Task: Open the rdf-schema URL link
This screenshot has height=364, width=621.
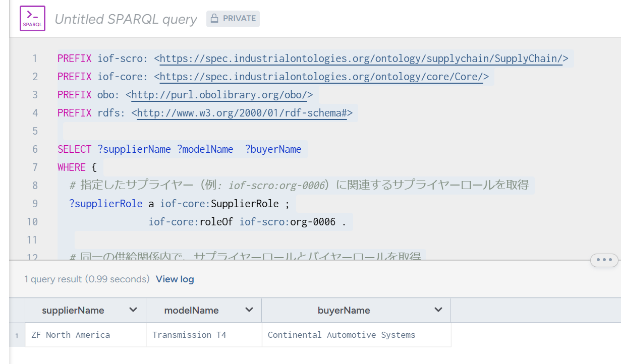Action: point(242,113)
